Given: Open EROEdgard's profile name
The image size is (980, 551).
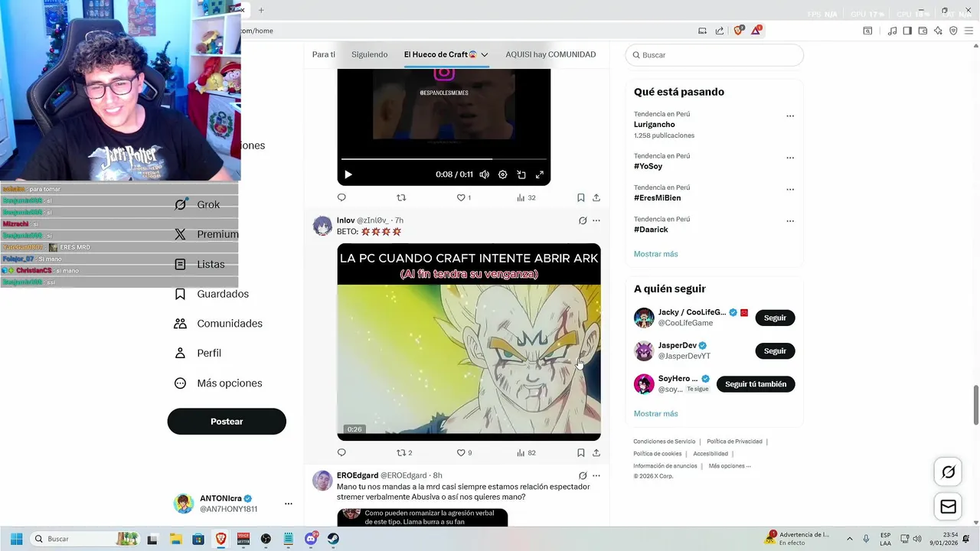Looking at the screenshot, I should tap(358, 475).
